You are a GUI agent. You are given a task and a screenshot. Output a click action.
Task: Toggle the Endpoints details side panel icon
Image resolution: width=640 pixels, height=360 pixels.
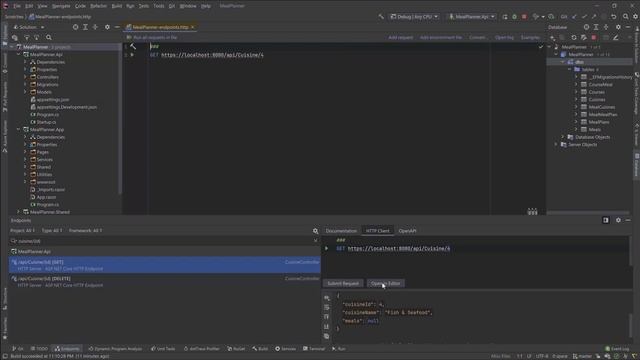606,220
